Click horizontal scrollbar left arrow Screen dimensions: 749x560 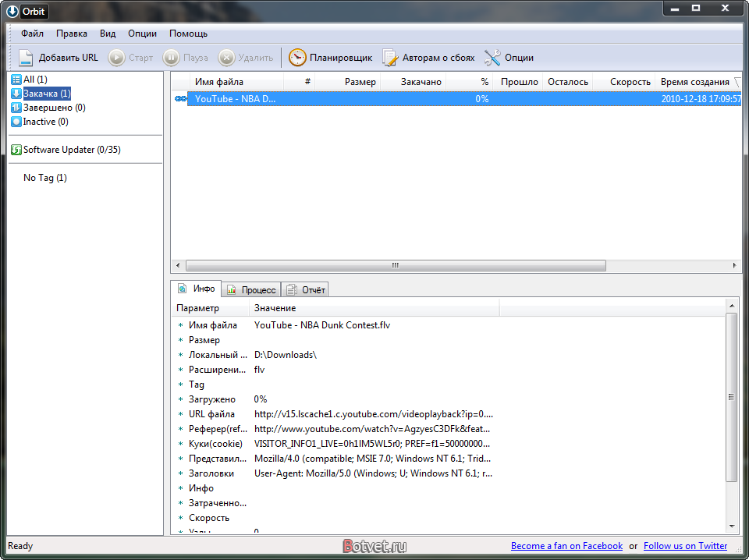[178, 265]
